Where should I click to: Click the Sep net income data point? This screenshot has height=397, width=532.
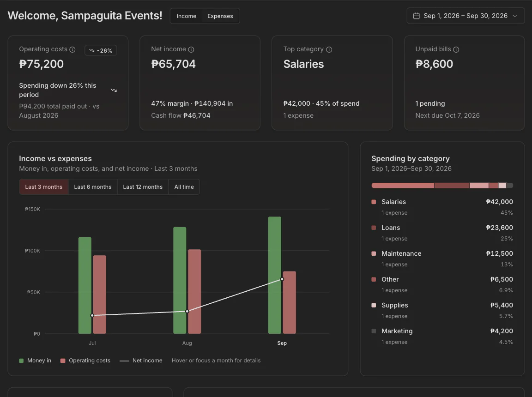point(282,279)
